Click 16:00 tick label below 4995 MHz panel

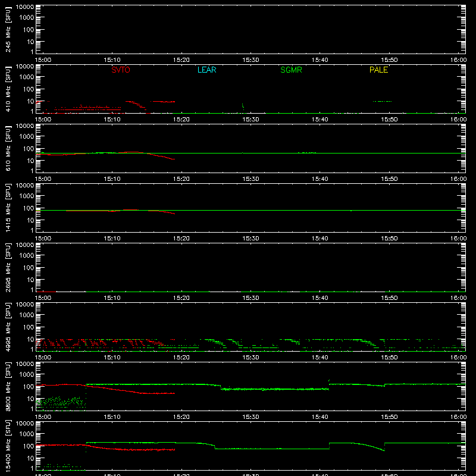pyautogui.click(x=458, y=358)
